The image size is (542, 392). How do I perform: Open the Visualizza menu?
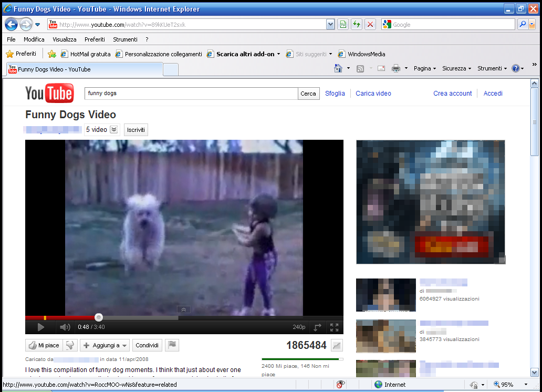tap(64, 39)
